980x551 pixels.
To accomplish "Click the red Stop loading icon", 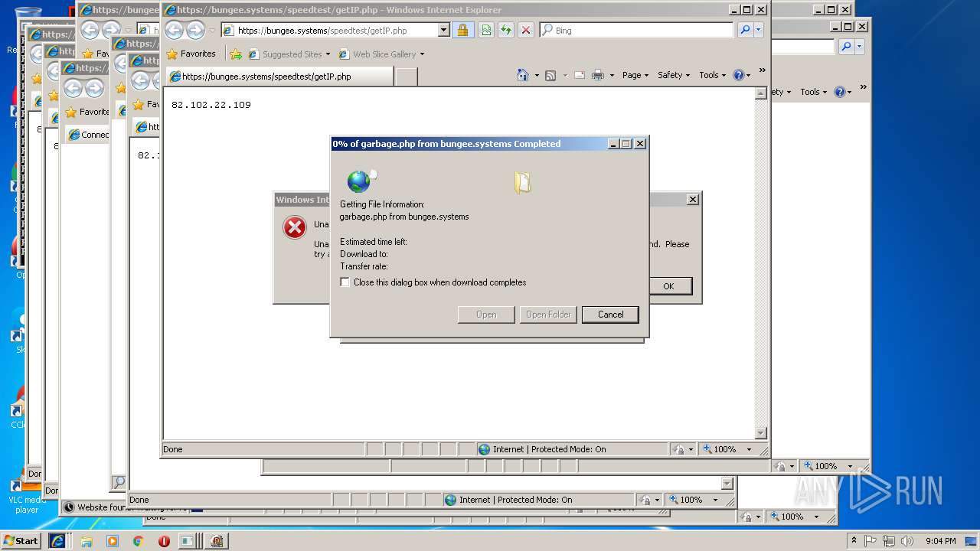I will point(526,31).
